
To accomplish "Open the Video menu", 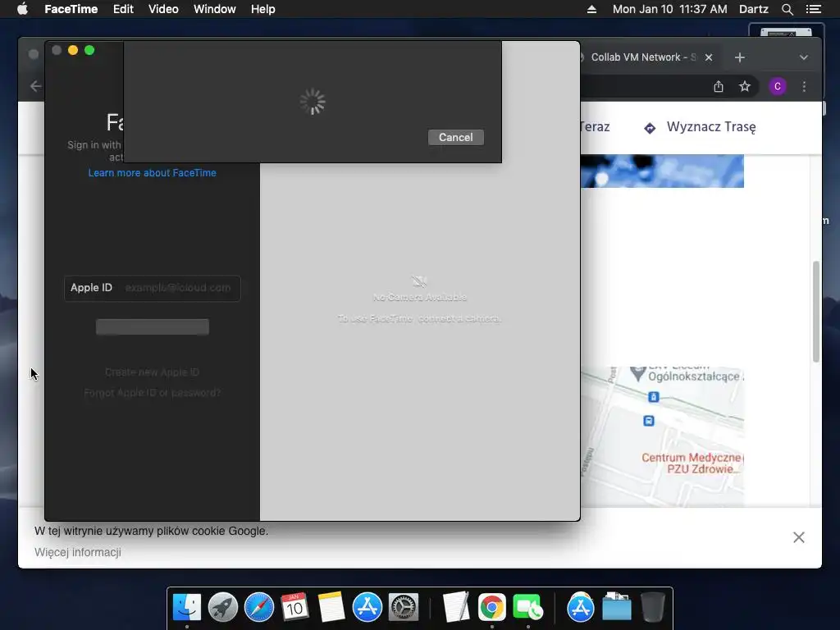I will tap(163, 9).
